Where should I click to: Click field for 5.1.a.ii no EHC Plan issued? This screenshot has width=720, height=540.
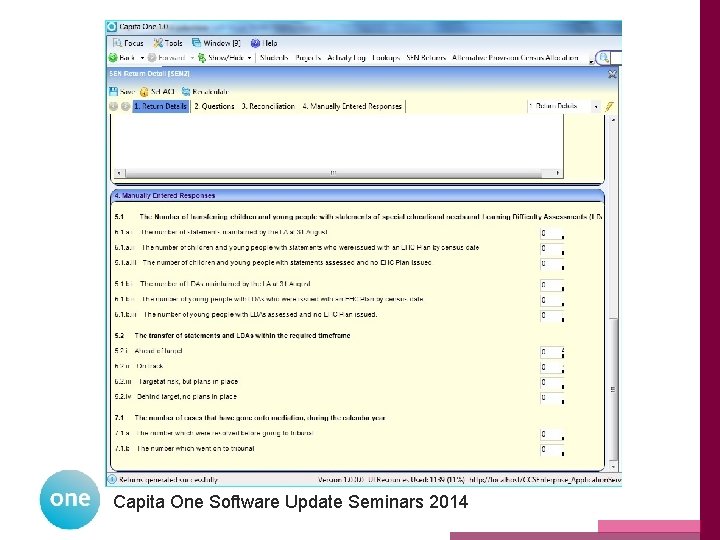[551, 264]
